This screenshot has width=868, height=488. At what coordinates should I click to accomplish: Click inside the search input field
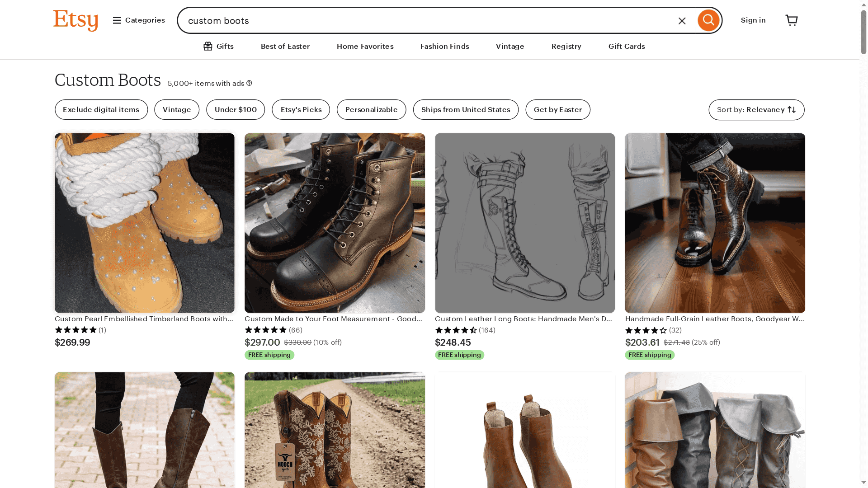[x=407, y=20]
